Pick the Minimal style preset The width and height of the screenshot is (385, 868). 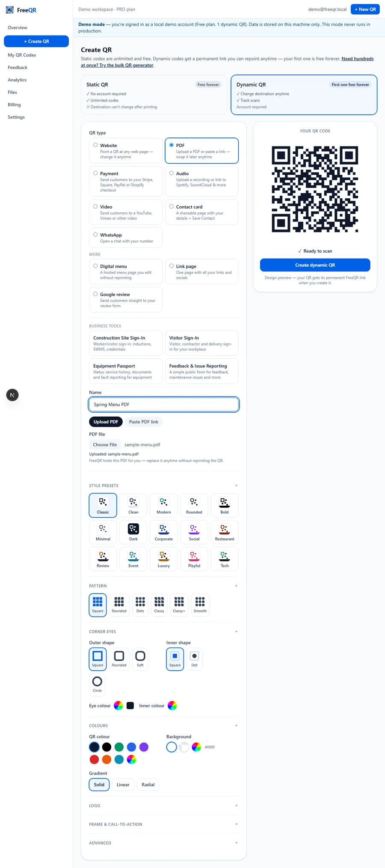(x=103, y=532)
